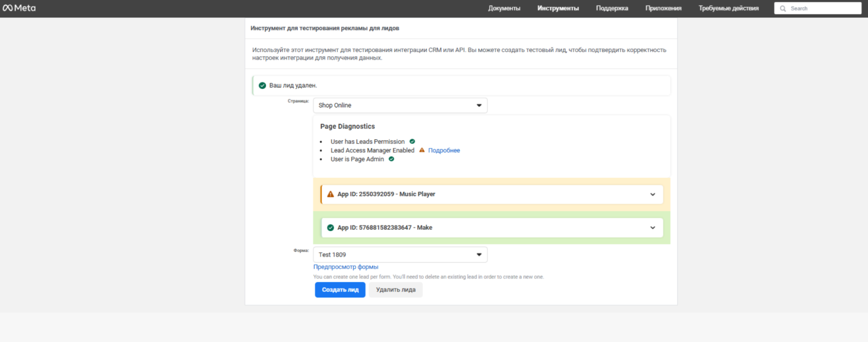Click green check icon on Make app
868x342 pixels.
click(x=330, y=228)
